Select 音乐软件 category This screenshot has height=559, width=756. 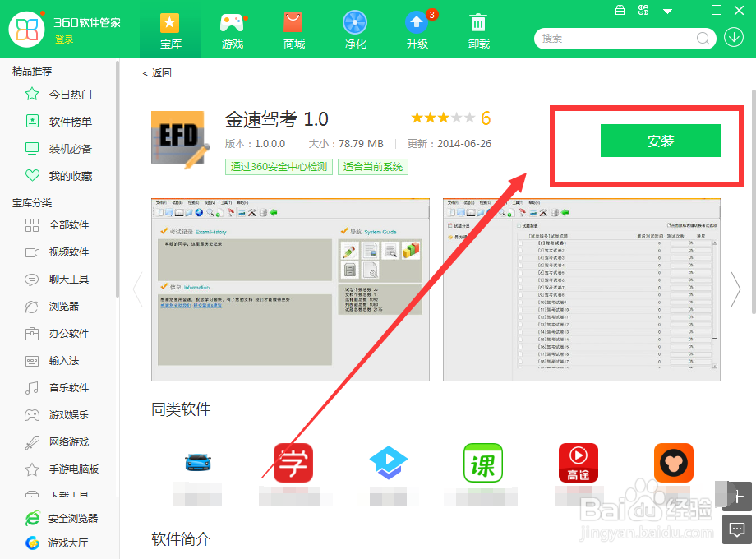(58, 387)
